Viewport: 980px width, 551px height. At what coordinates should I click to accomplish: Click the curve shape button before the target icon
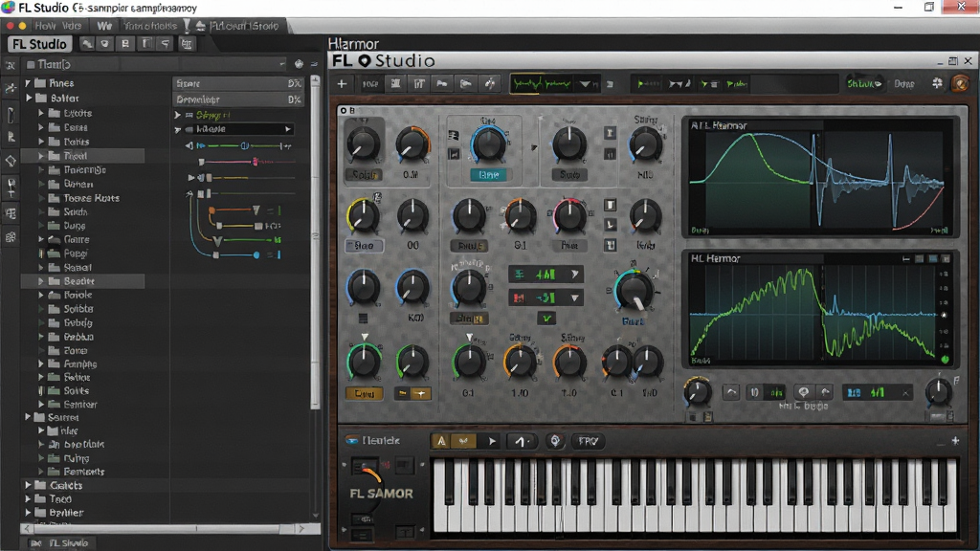point(522,441)
